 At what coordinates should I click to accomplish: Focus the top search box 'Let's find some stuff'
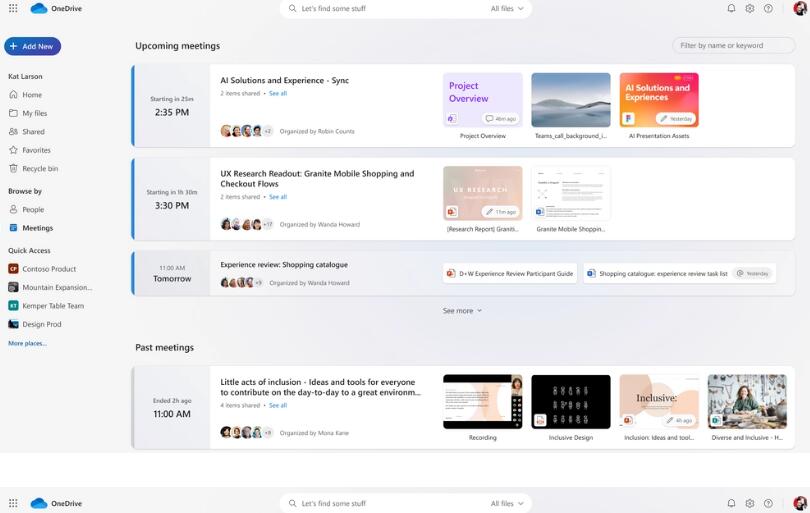(382, 9)
